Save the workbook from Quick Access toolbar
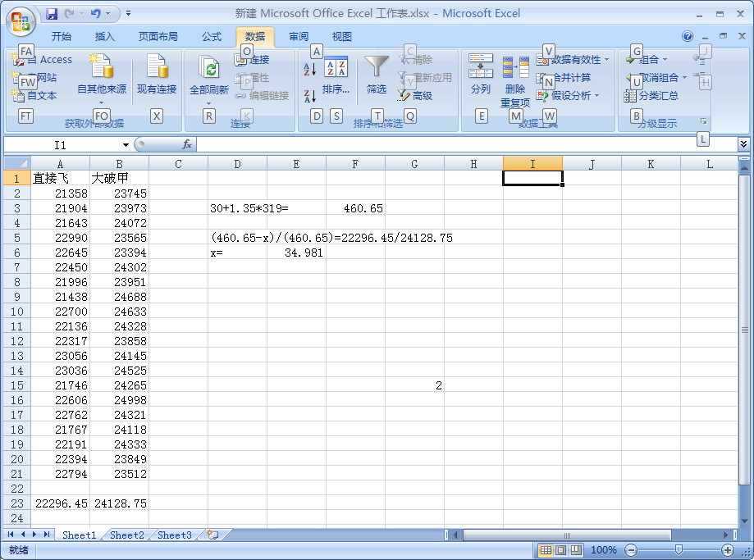The width and height of the screenshot is (754, 560). (x=52, y=13)
